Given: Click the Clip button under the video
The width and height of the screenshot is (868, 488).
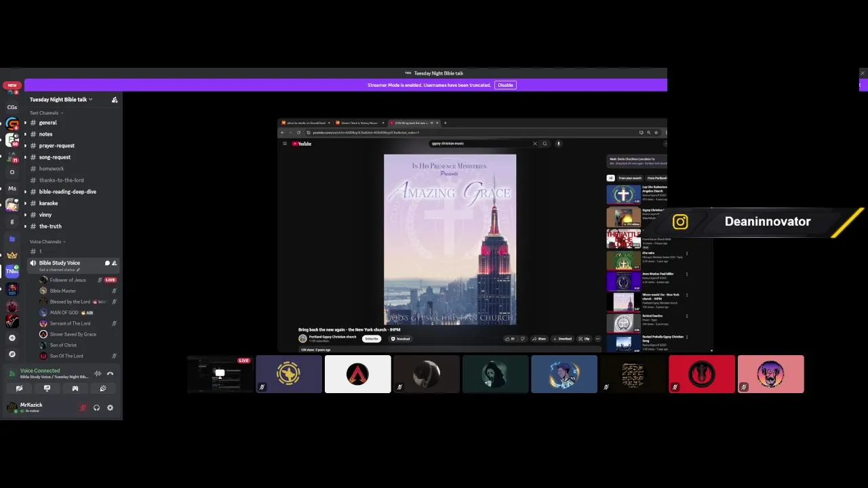Looking at the screenshot, I should [x=584, y=339].
